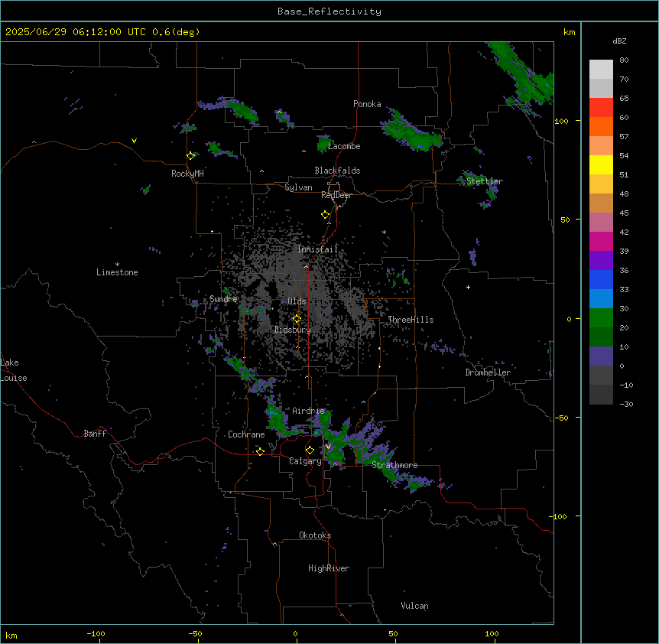Click the Innisfail label
659x644 pixels.
tap(317, 249)
